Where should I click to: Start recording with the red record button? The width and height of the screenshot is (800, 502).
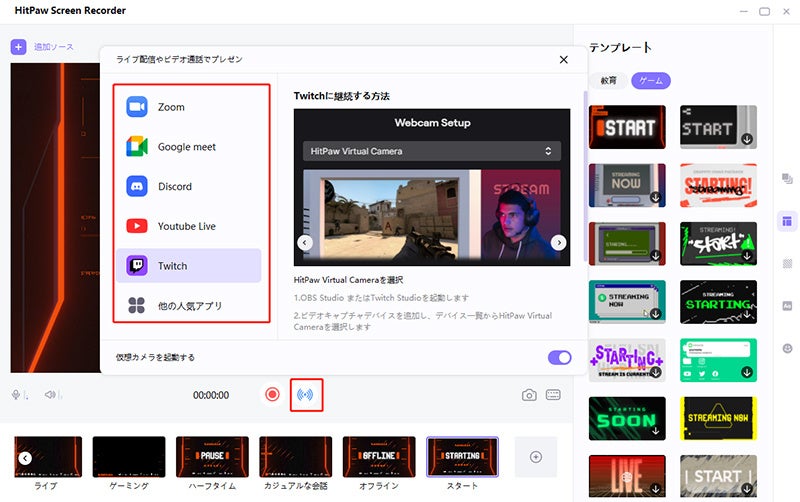click(x=272, y=394)
